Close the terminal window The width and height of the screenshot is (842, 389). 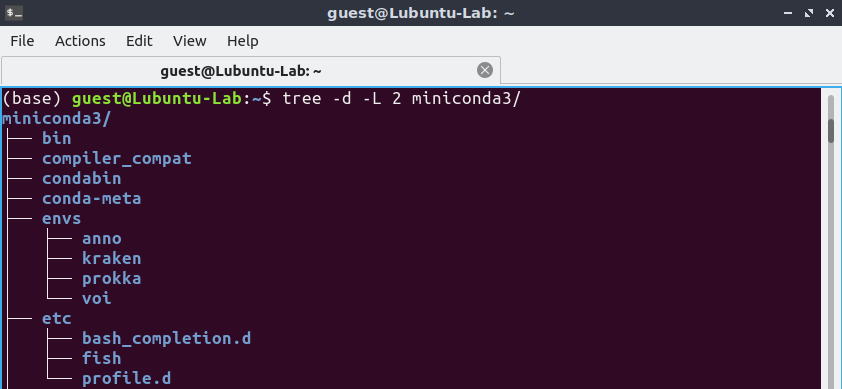(829, 13)
